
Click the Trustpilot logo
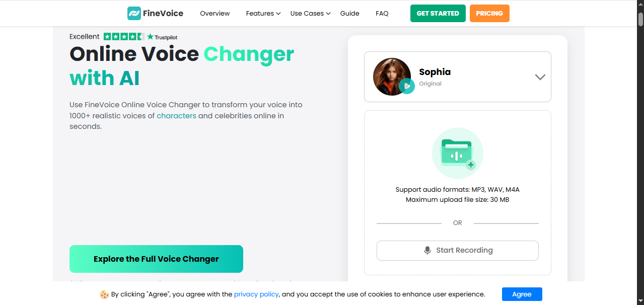162,37
